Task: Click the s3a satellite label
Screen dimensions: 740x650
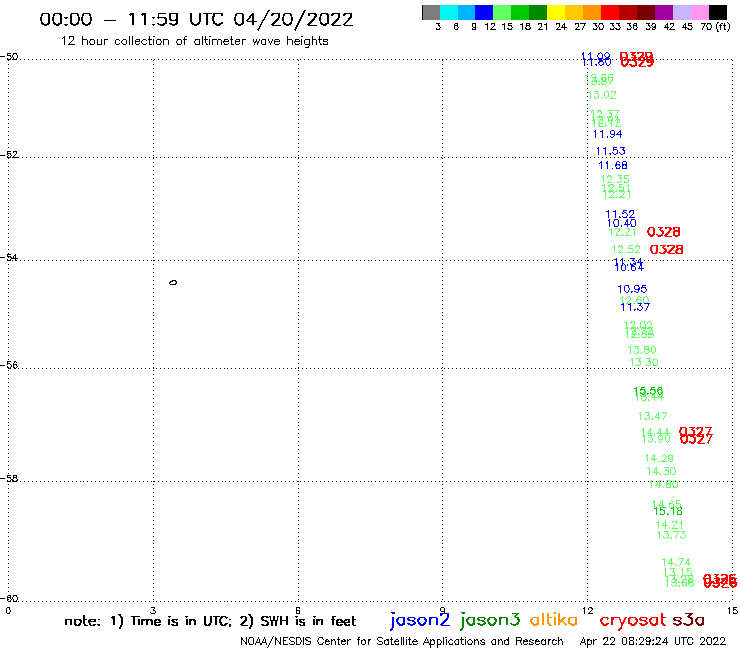Action: [x=689, y=620]
